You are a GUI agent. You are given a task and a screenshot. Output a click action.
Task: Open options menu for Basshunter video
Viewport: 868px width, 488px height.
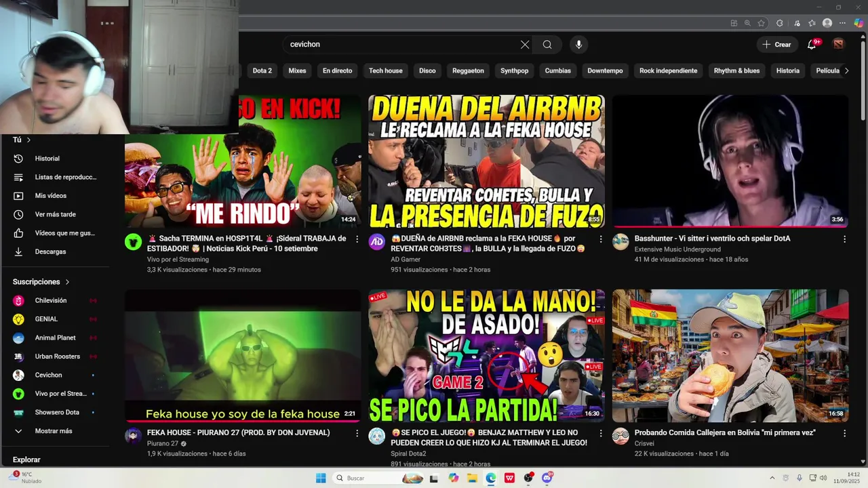pos(845,239)
